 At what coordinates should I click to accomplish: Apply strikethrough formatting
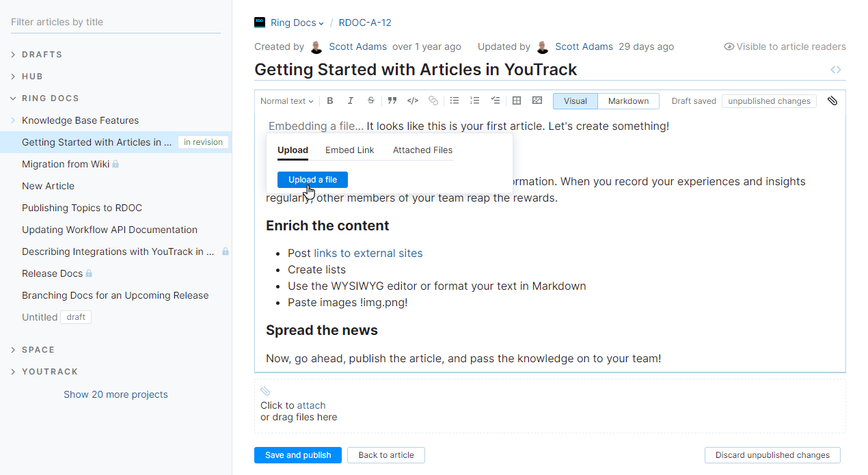click(370, 100)
